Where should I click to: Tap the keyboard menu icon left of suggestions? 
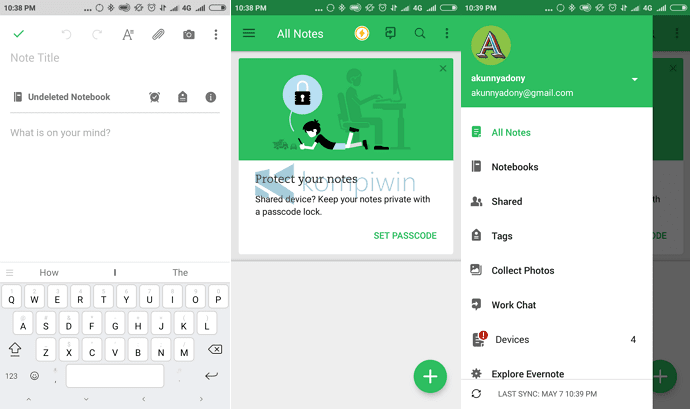(x=10, y=273)
